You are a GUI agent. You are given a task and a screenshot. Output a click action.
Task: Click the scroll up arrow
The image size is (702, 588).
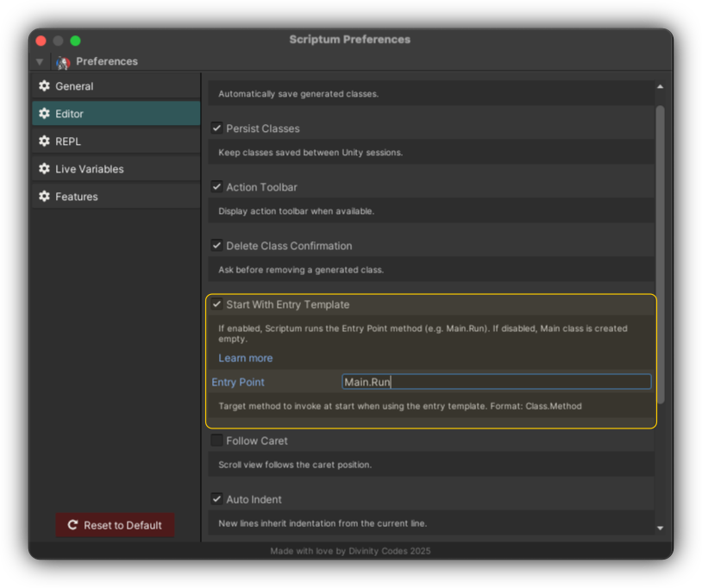point(660,87)
